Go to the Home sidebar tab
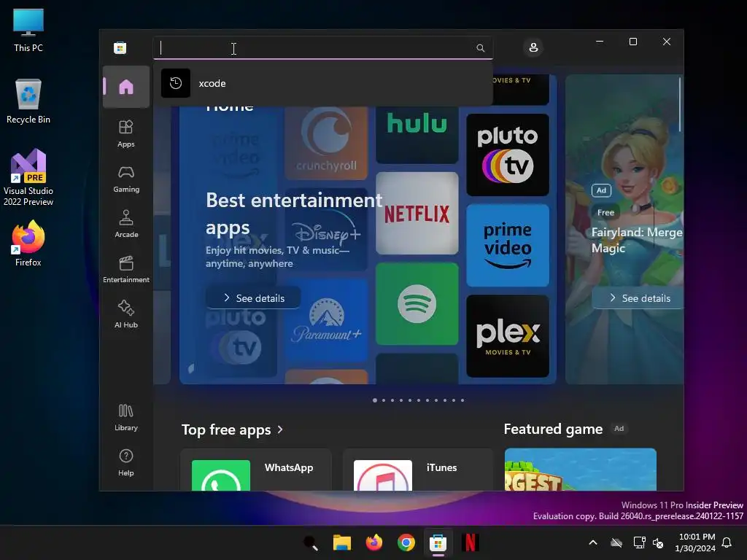 (x=125, y=87)
